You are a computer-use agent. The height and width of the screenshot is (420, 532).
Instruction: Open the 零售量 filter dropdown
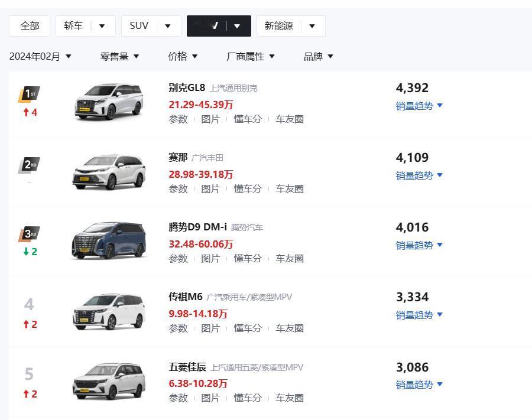pyautogui.click(x=120, y=56)
